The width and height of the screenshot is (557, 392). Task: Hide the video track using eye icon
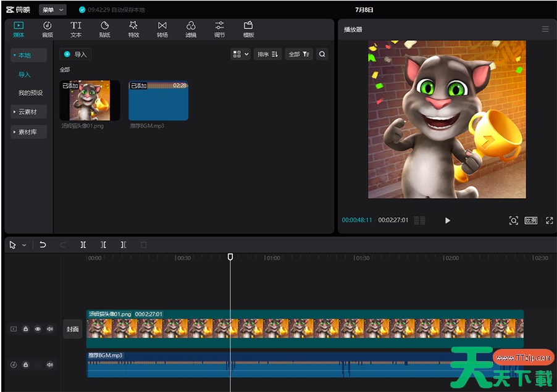tap(38, 330)
